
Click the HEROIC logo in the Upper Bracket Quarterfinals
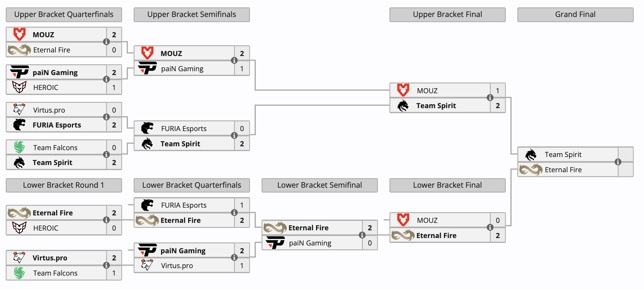pyautogui.click(x=19, y=87)
